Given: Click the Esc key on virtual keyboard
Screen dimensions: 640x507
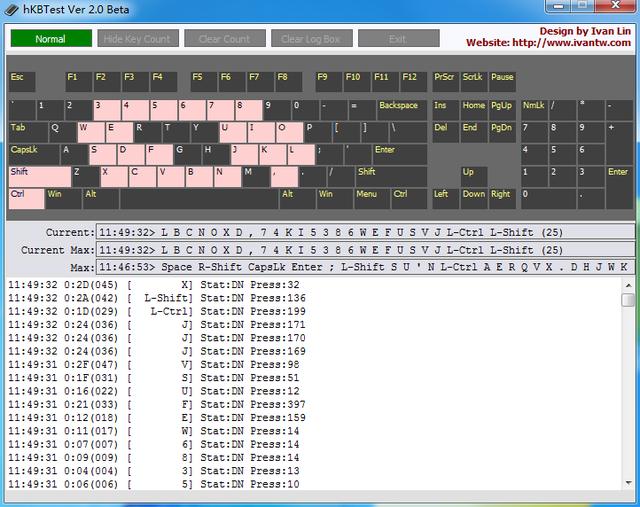Looking at the screenshot, I should coord(22,82).
